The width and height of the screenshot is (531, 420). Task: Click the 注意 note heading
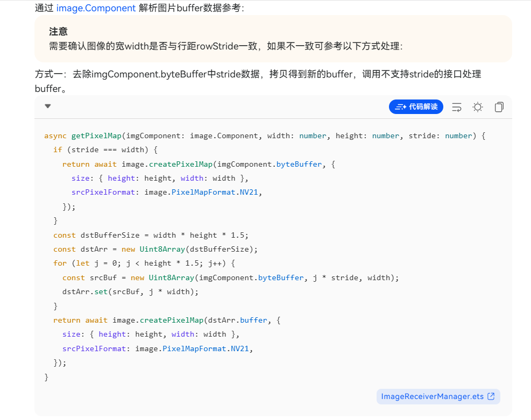(x=58, y=32)
